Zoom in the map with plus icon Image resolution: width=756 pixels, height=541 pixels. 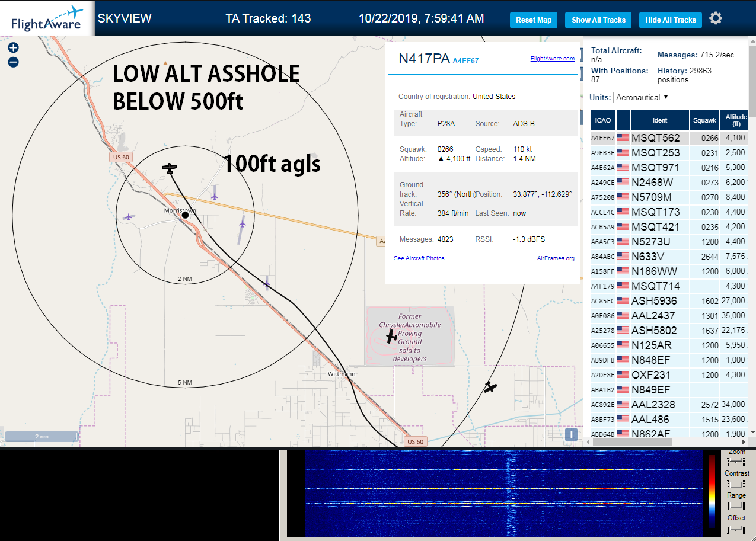[x=13, y=48]
